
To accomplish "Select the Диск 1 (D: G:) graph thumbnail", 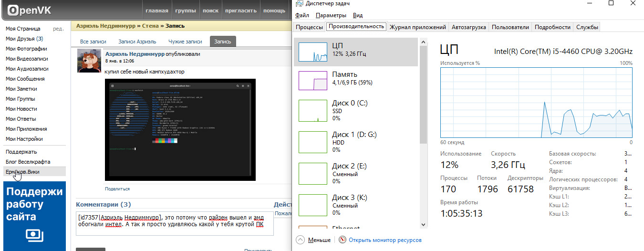I will [x=312, y=142].
